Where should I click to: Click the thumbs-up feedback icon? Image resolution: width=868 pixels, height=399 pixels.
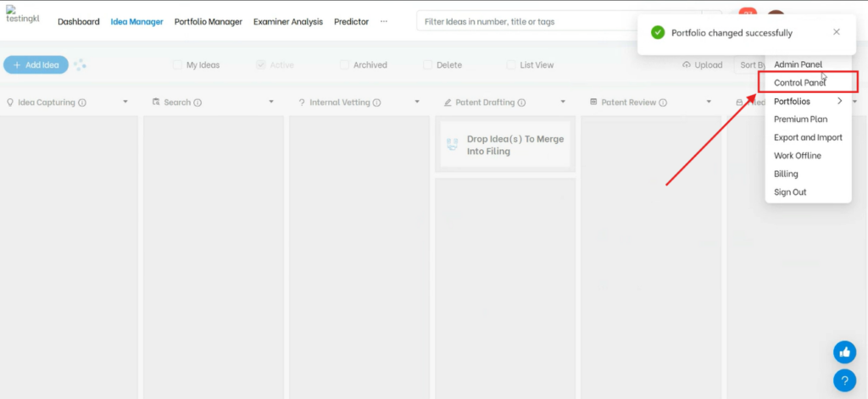click(844, 352)
